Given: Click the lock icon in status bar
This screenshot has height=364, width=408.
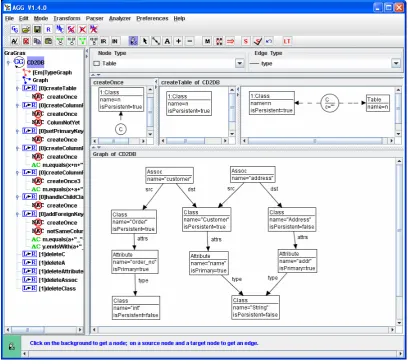Looking at the screenshot, I should click(12, 346).
